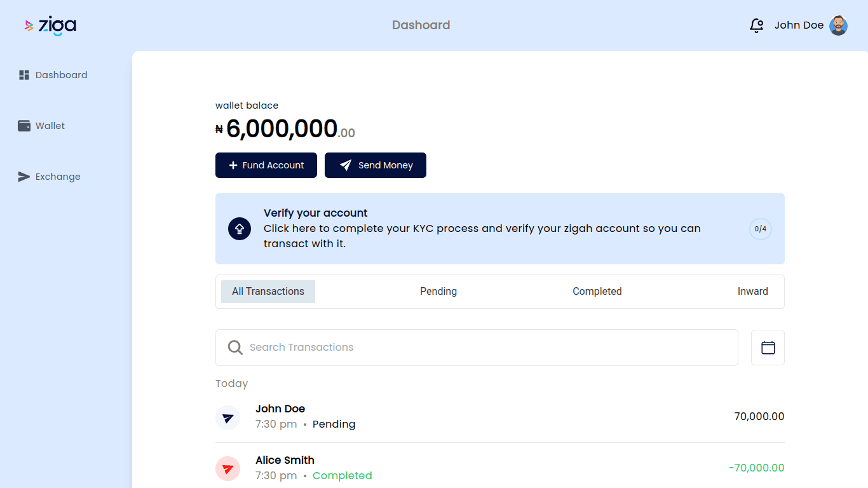868x488 pixels.
Task: Click the Fund Account button
Action: tap(266, 165)
